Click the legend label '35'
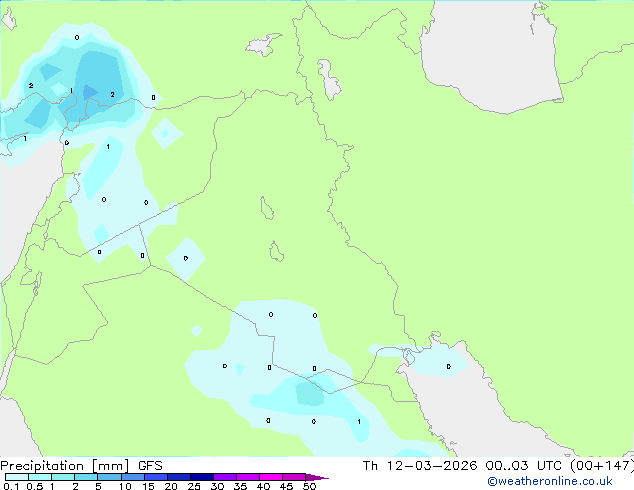This screenshot has height=490, width=634. 241,486
